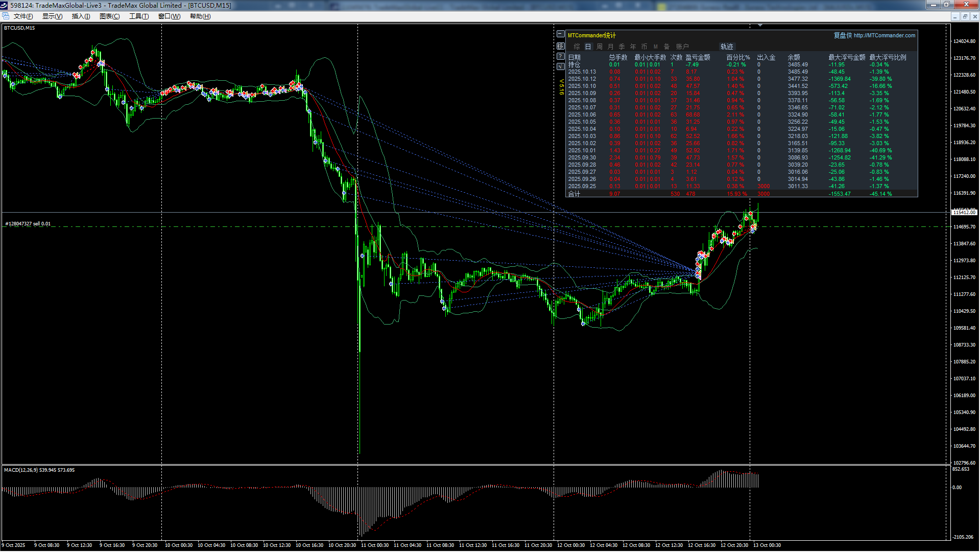Click the -45.14 % total drawdown value
The image size is (980, 552).
(880, 194)
